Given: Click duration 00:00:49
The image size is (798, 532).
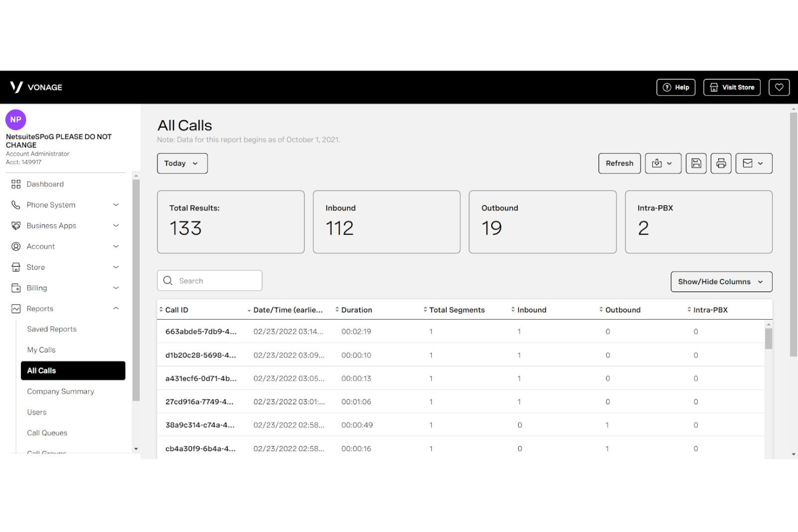Looking at the screenshot, I should (x=357, y=425).
